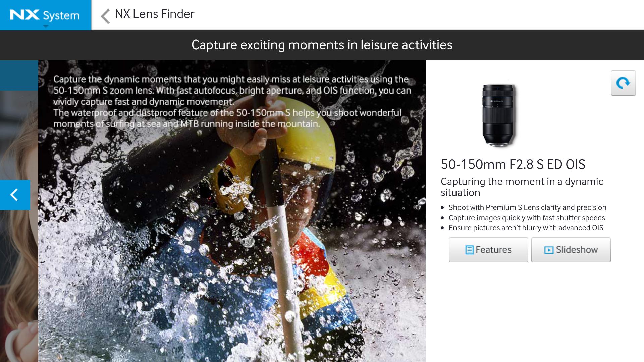Show previous slide with left arrow button
644x362 pixels.
tap(15, 195)
